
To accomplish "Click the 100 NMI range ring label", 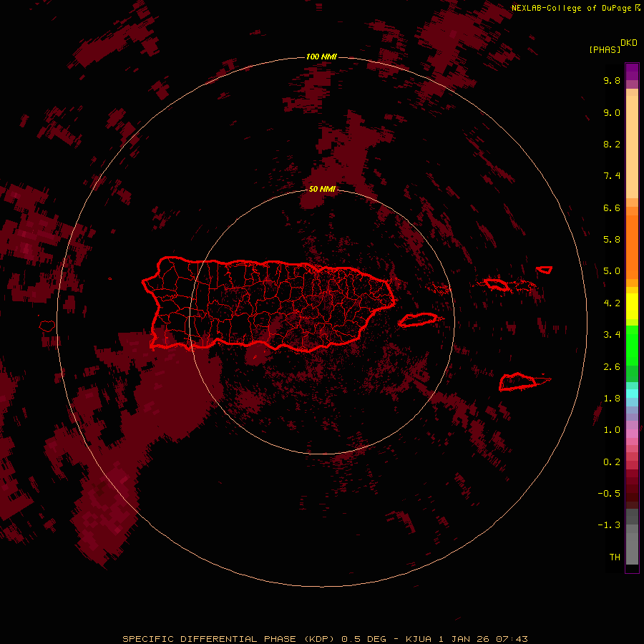I will 321,57.
